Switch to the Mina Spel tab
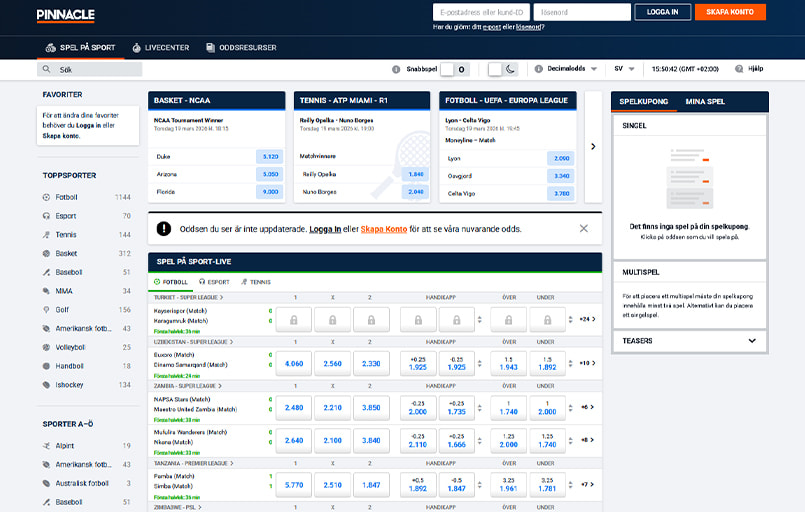The width and height of the screenshot is (805, 512). coord(705,102)
